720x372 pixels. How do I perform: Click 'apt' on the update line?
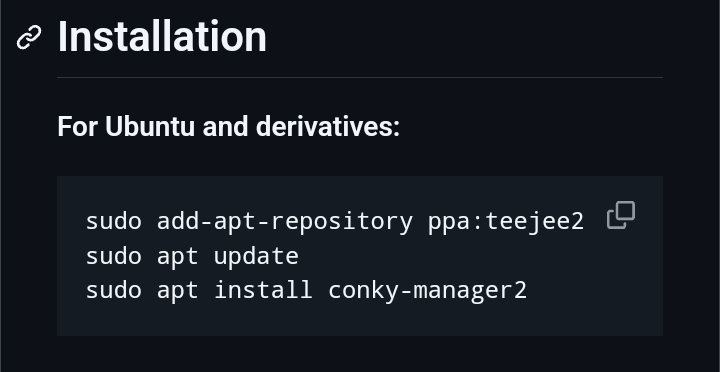coord(178,258)
